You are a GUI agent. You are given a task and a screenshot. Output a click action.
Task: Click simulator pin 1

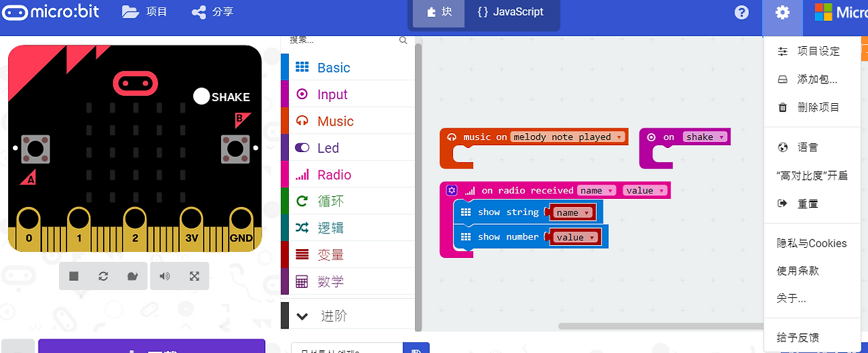[x=79, y=229]
